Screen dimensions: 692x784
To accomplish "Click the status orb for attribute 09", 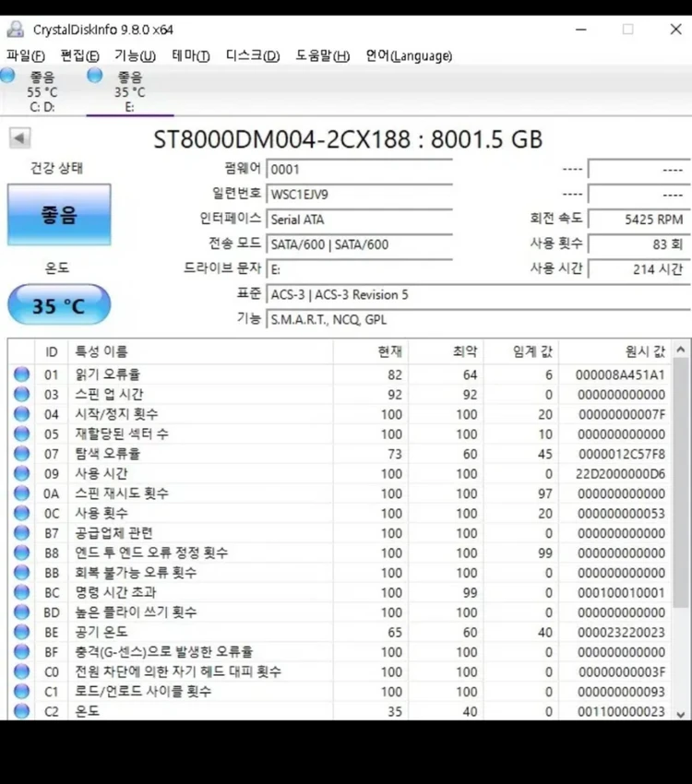I will coord(21,473).
